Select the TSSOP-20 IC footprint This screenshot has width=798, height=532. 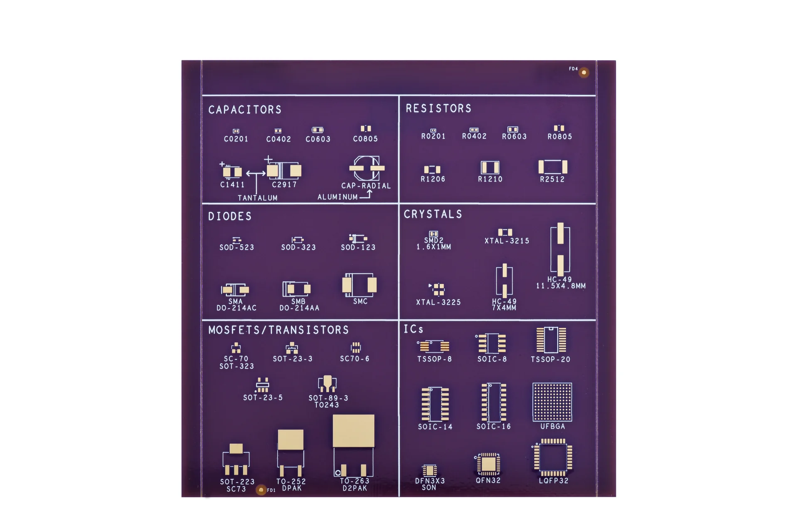click(551, 340)
